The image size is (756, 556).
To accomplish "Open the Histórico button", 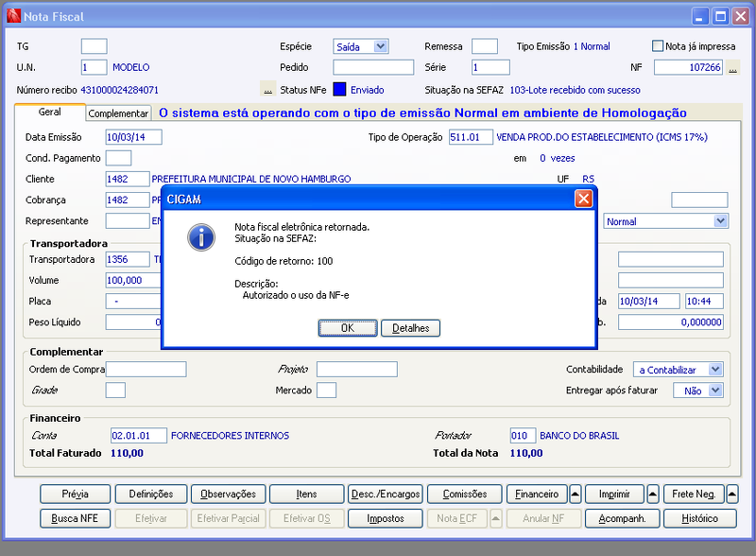I will (700, 518).
